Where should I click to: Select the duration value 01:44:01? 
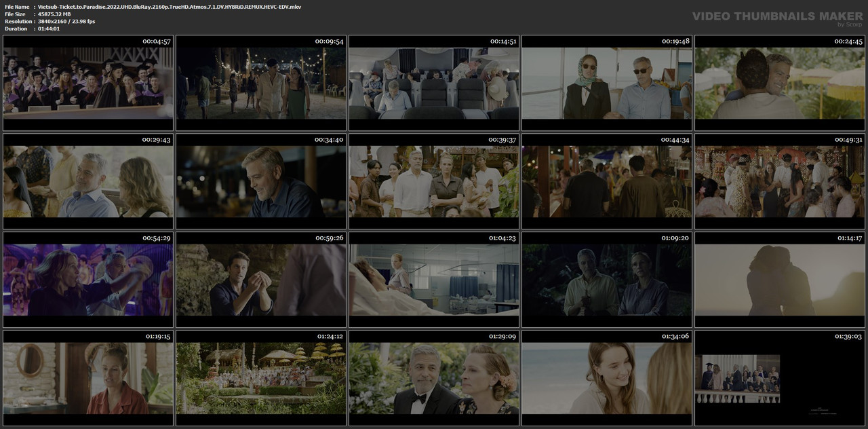tap(49, 29)
